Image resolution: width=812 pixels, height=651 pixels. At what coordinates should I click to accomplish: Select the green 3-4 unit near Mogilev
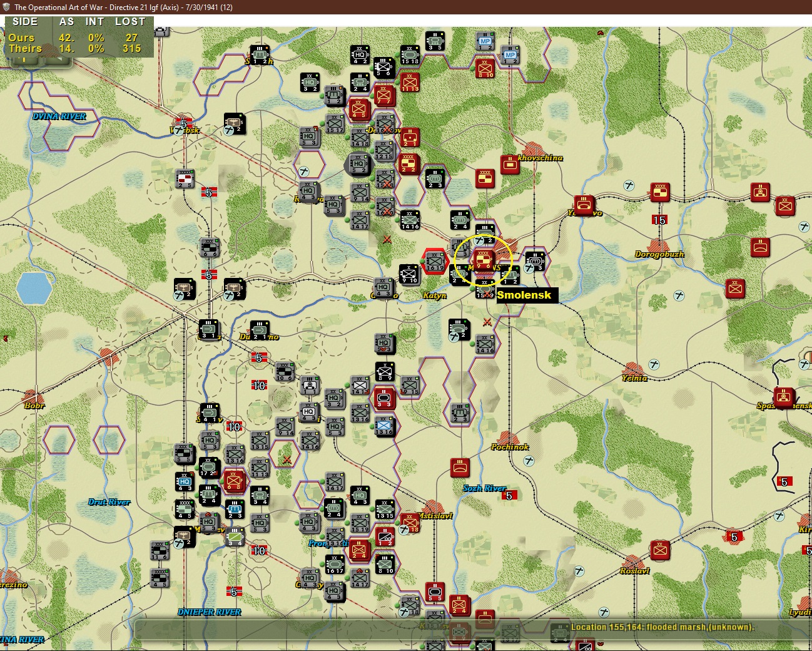(x=235, y=536)
